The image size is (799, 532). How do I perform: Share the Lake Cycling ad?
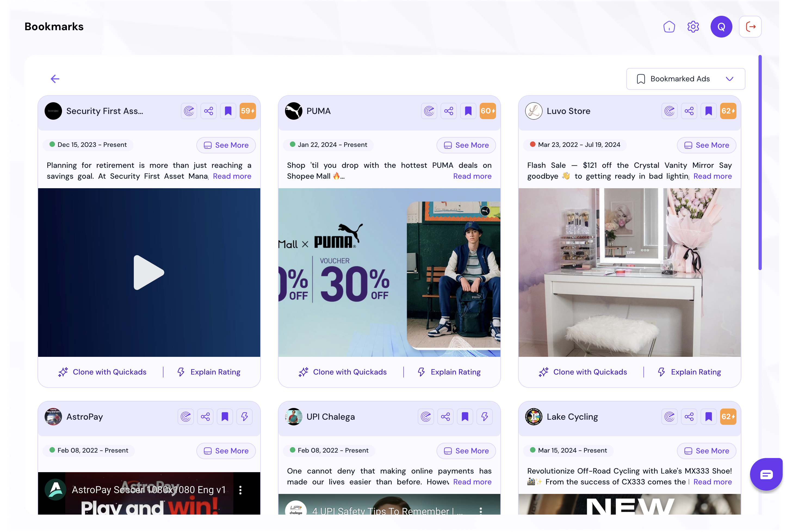pyautogui.click(x=689, y=417)
